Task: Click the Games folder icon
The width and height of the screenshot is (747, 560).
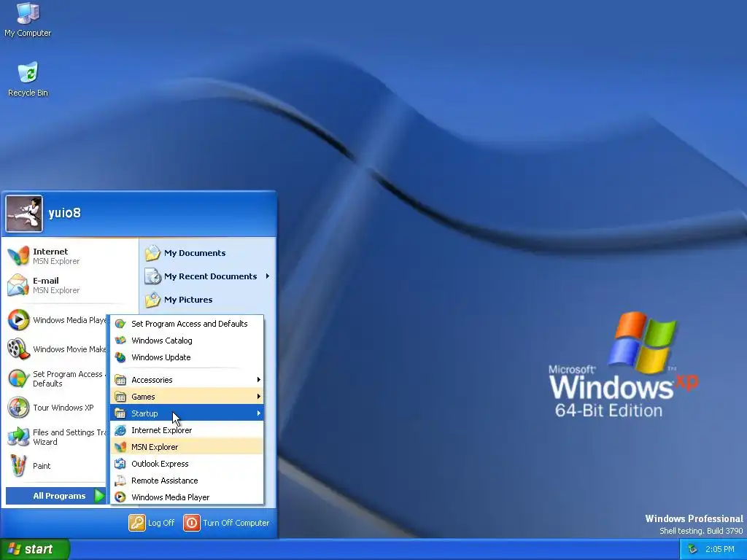Action: (120, 396)
